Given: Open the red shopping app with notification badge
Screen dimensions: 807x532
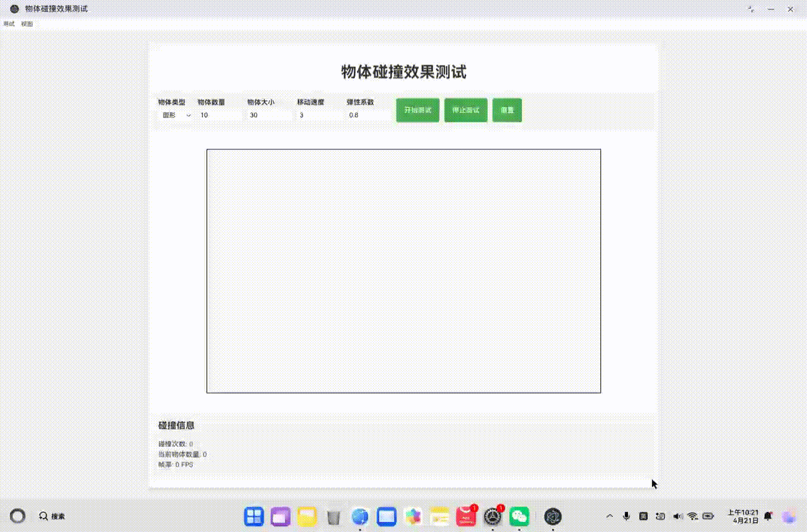Looking at the screenshot, I should coord(465,516).
